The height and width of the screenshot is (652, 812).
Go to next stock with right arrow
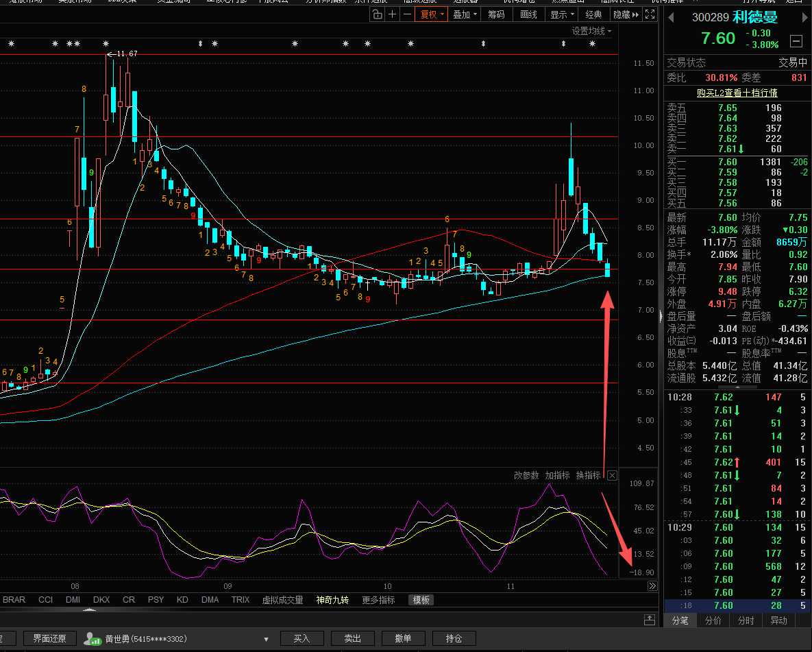tap(804, 18)
